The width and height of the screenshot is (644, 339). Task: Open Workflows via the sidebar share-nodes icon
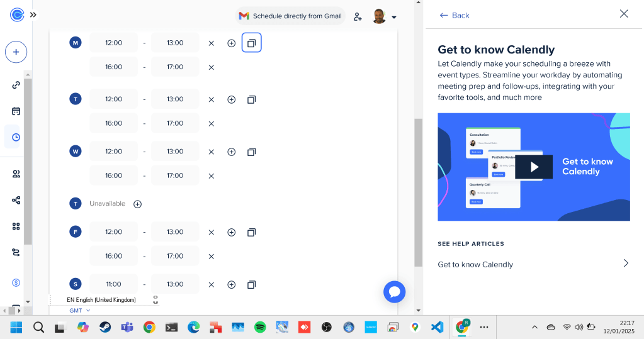(16, 200)
